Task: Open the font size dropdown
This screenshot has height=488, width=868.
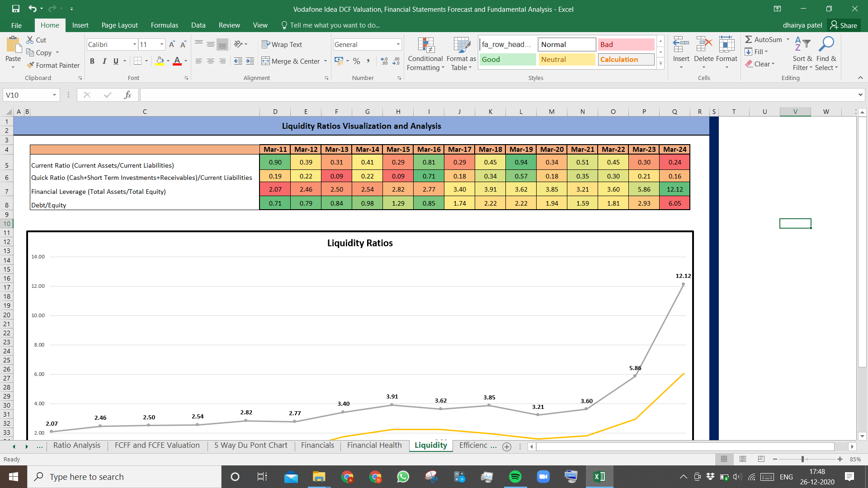Action: (162, 44)
